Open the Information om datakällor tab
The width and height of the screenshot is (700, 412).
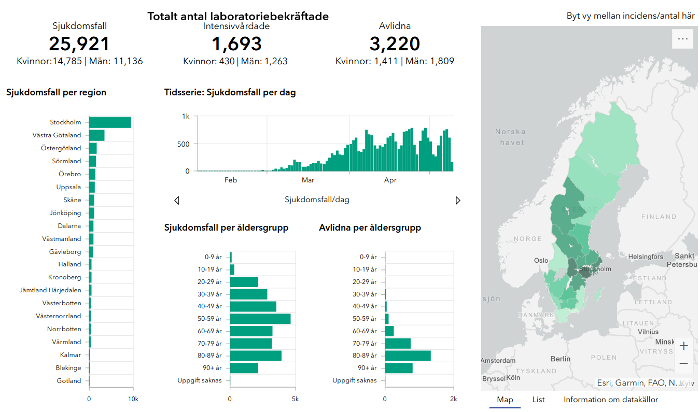(x=610, y=400)
